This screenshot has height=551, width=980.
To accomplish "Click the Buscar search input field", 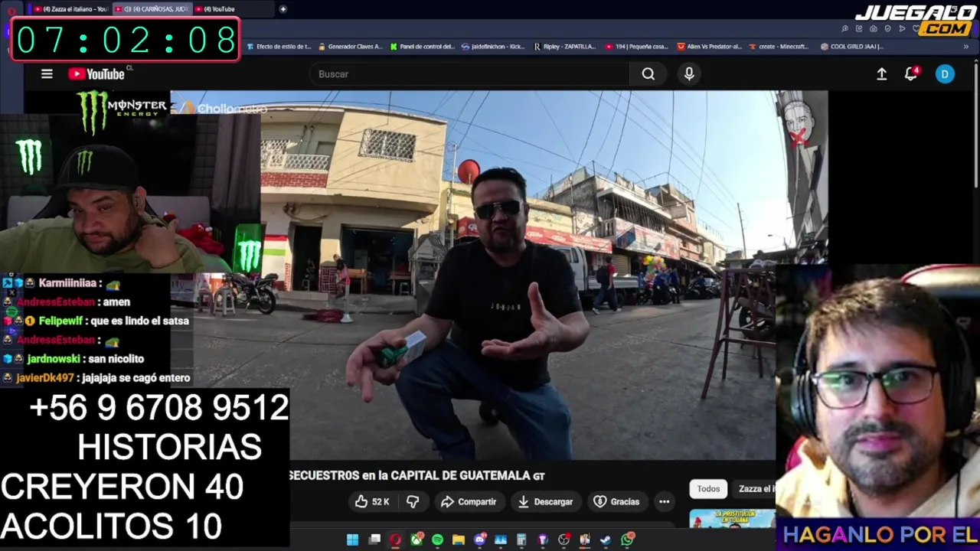I will click(x=469, y=74).
